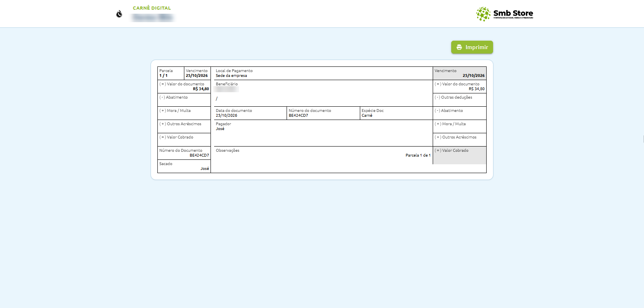644x308 pixels.
Task: Click the gray Valor Cobrado cell
Action: click(460, 155)
